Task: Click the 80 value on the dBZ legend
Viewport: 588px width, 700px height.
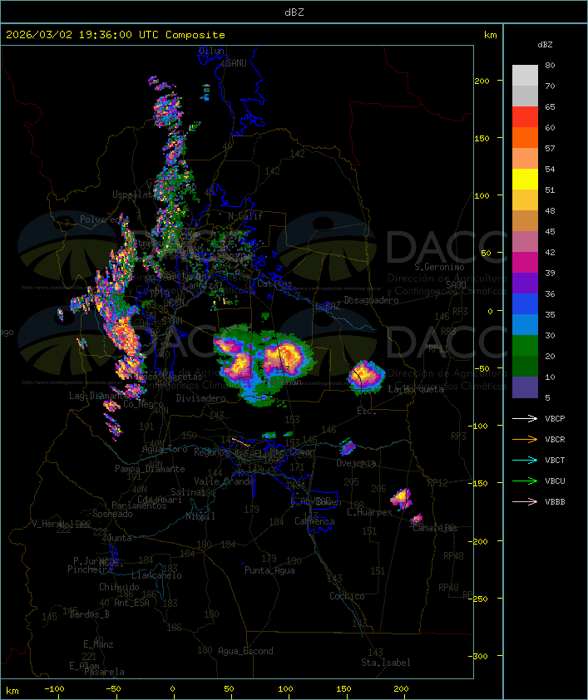Action: (550, 65)
